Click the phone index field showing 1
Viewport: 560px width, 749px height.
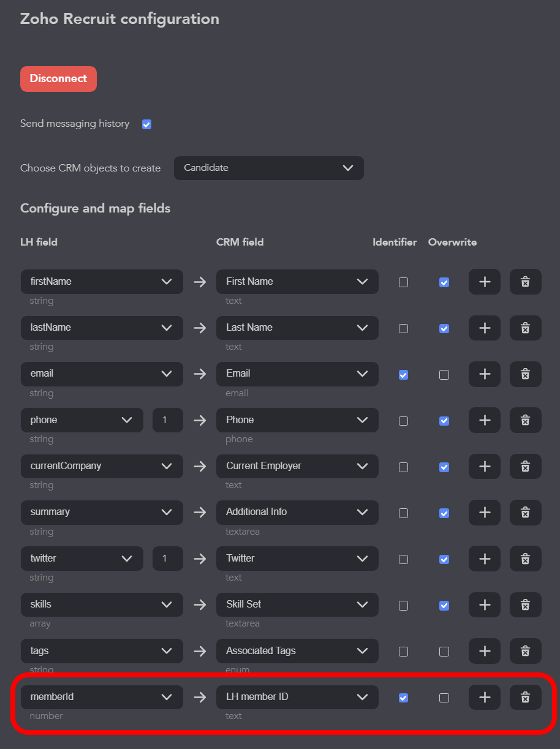click(168, 420)
